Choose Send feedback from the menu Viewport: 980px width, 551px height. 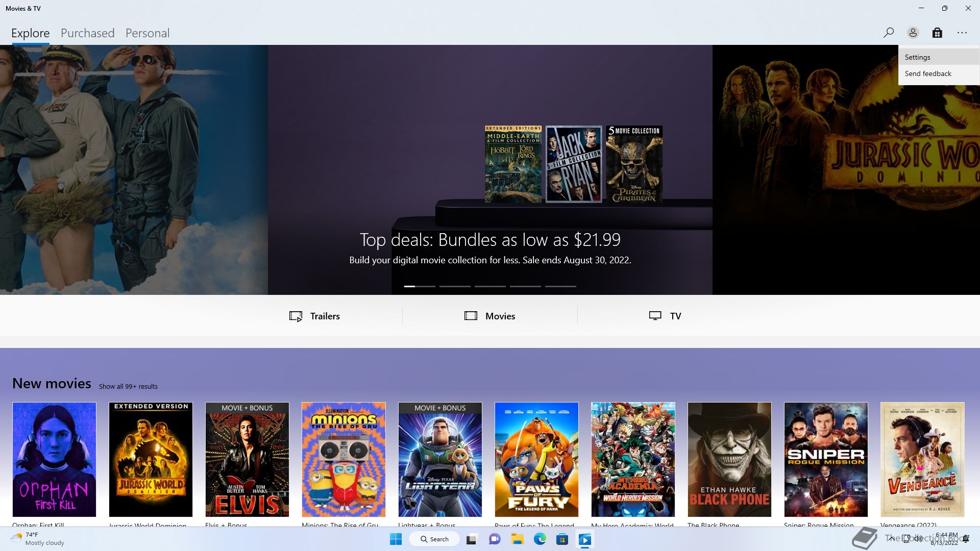[x=939, y=73]
